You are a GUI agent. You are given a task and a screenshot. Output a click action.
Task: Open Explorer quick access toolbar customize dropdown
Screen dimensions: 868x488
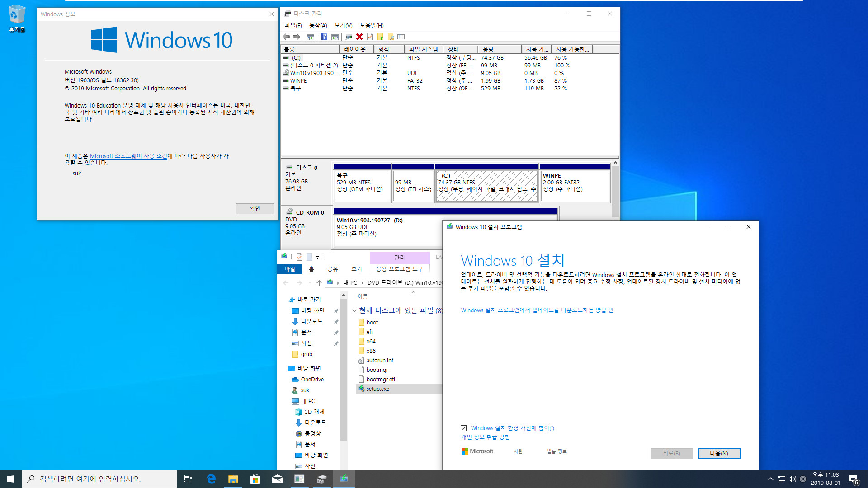click(317, 257)
